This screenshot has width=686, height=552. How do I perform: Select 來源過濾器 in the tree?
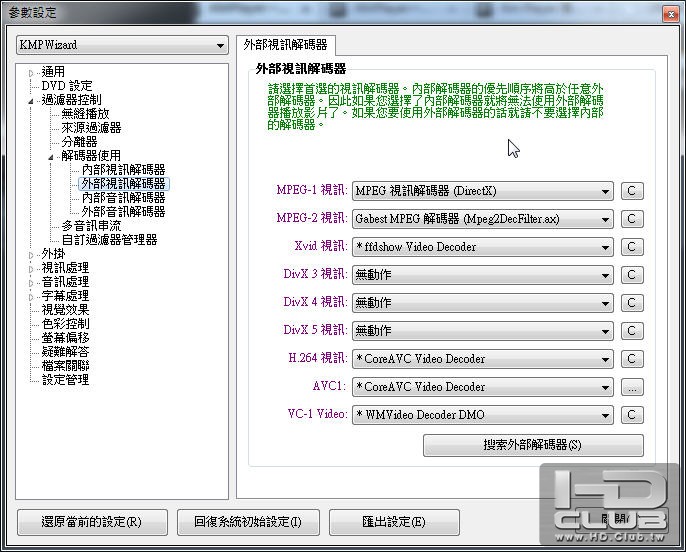pyautogui.click(x=91, y=128)
